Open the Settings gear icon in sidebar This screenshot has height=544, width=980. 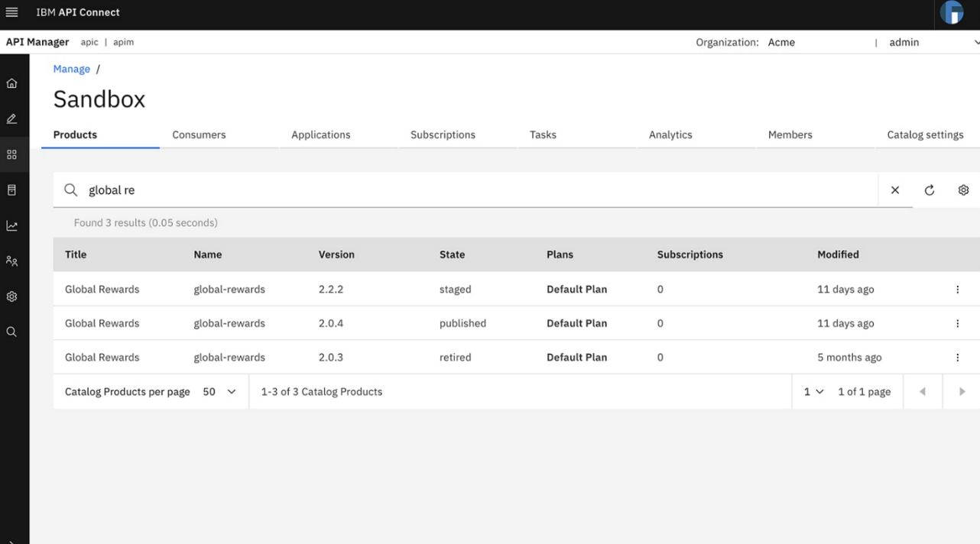11,296
